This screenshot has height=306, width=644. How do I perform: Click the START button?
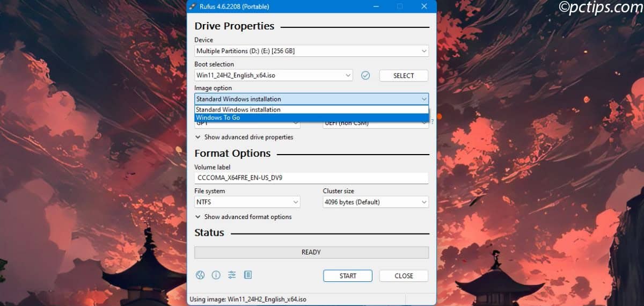click(348, 276)
